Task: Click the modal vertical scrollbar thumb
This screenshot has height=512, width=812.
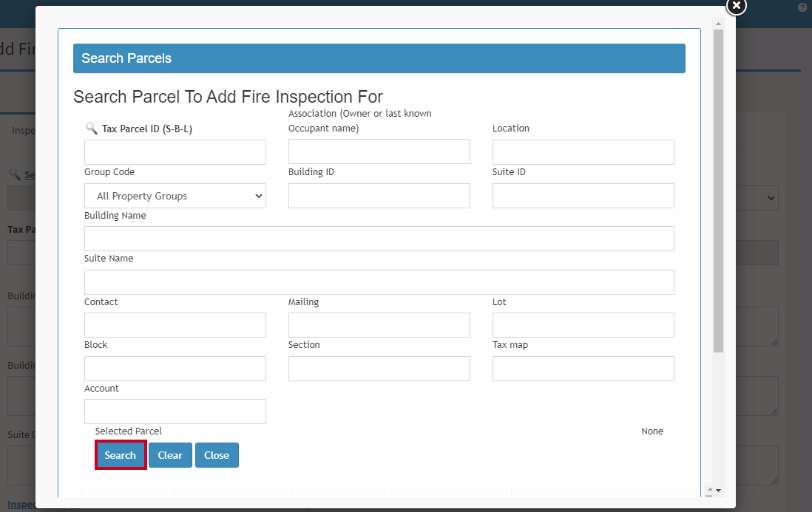Action: (x=718, y=191)
